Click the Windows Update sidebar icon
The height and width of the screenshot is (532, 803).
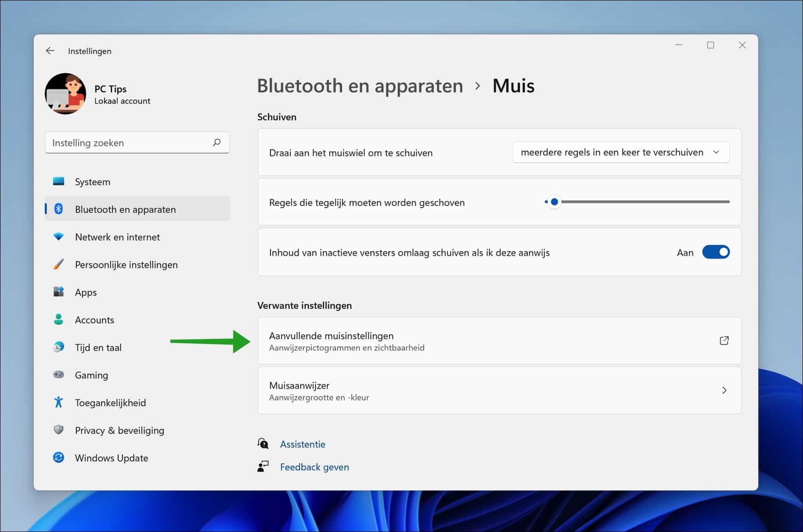tap(59, 457)
